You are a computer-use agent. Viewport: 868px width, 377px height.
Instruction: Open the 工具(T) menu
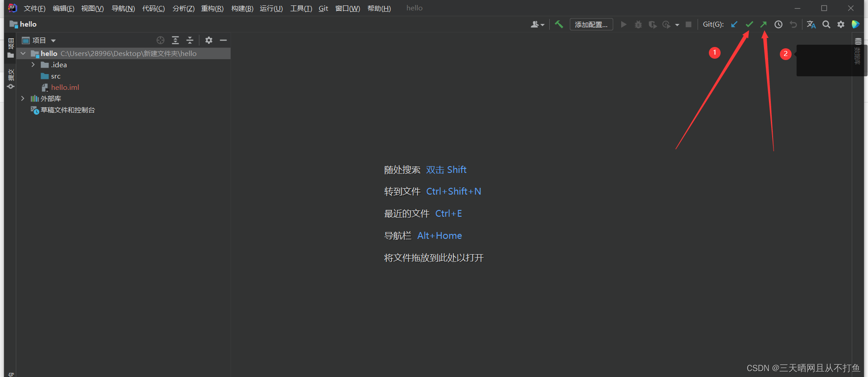pyautogui.click(x=301, y=8)
